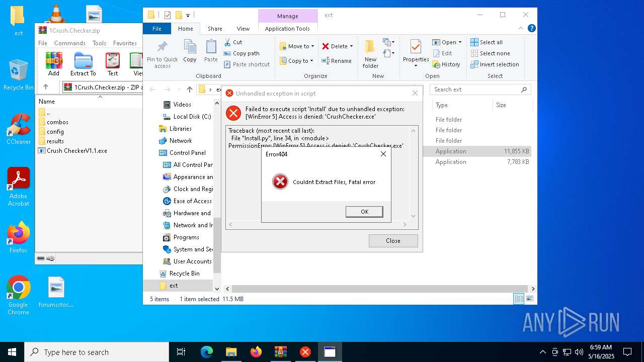
Task: Switch to the Share ribbon tab
Action: (x=215, y=29)
